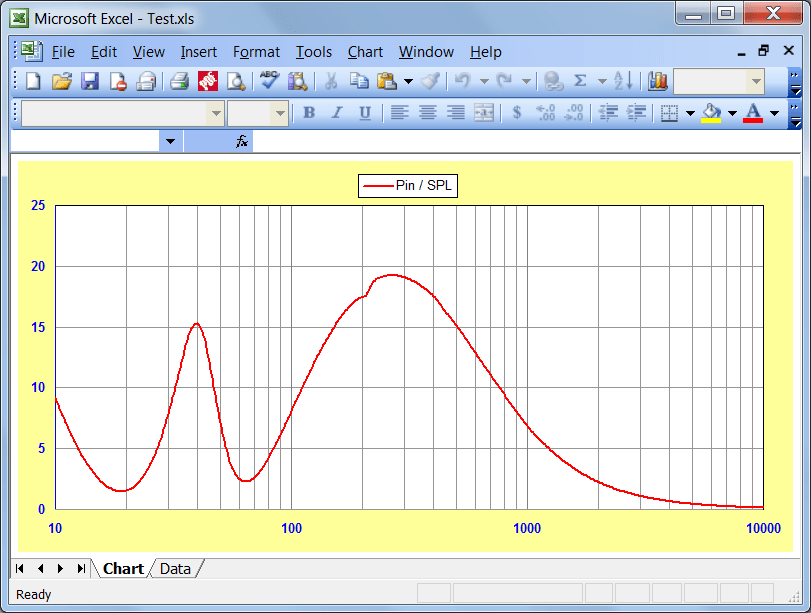Click the fx Insert Function button
This screenshot has width=811, height=613.
(x=242, y=141)
